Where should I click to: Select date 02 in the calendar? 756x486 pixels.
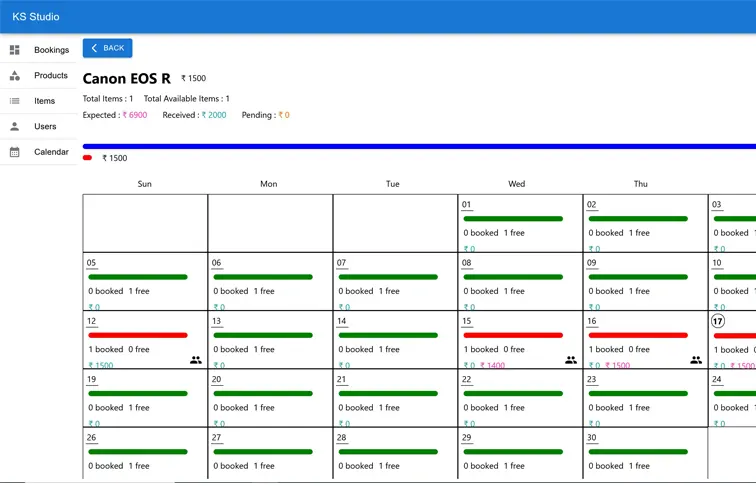[592, 204]
